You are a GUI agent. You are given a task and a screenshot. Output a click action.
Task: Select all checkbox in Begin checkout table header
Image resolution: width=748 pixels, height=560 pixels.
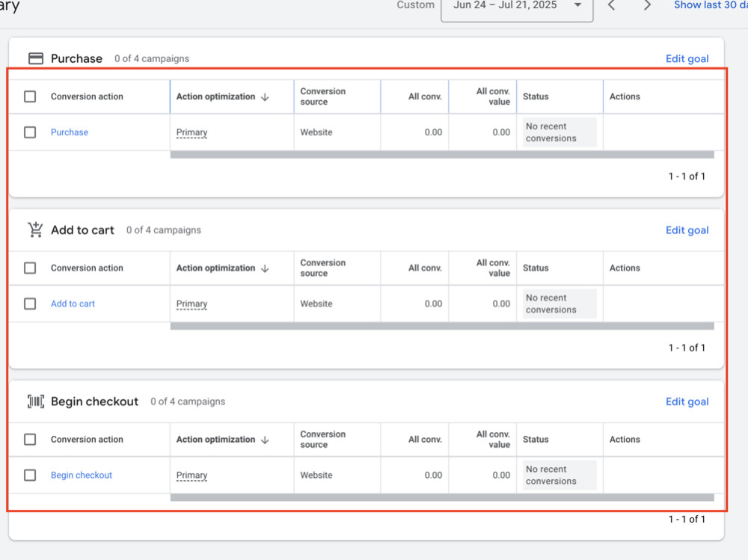coord(30,439)
